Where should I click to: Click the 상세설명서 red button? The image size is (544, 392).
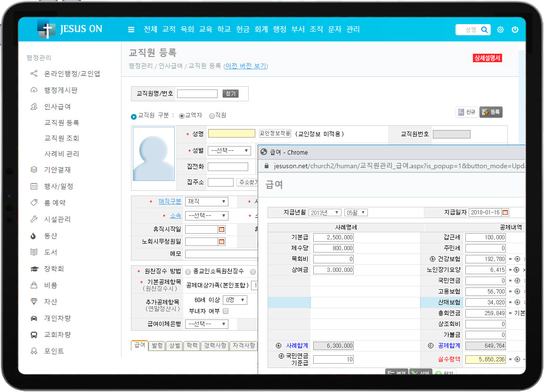point(487,58)
